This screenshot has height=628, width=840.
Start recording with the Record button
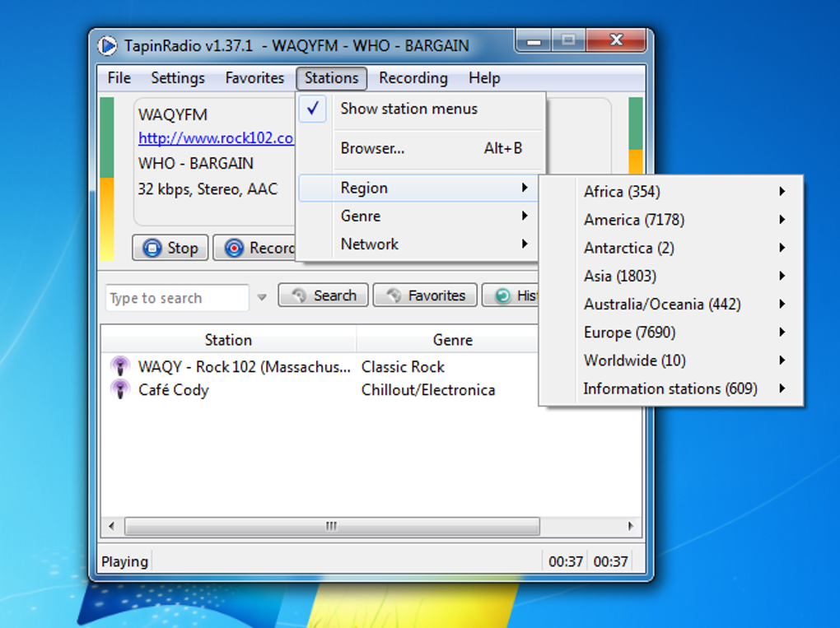(254, 248)
